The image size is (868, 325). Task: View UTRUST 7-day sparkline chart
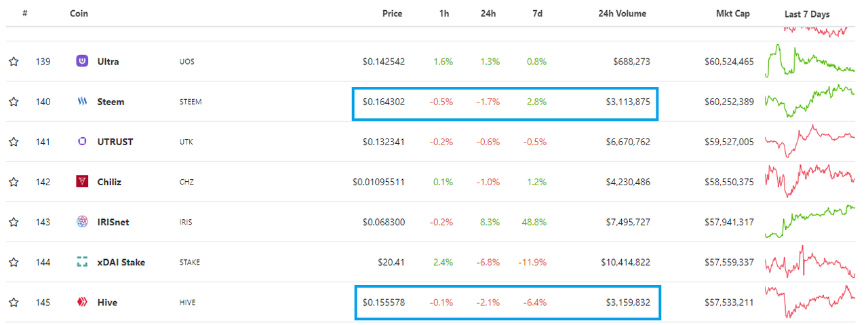810,140
